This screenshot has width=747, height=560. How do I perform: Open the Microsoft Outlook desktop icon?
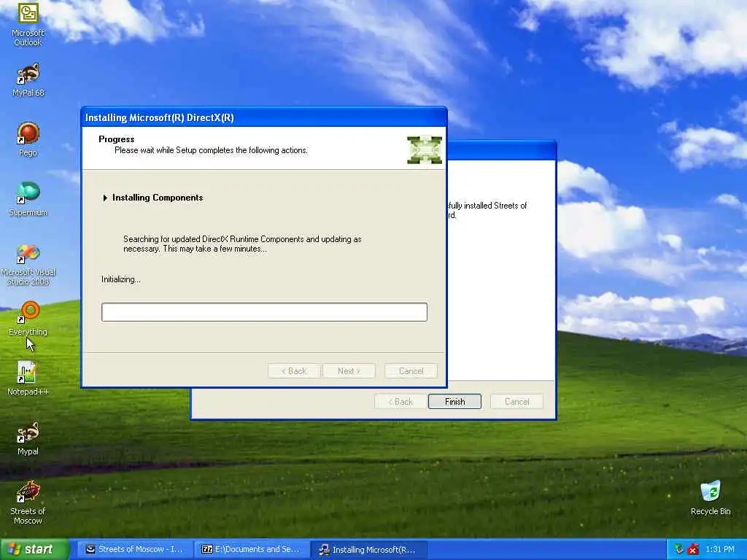click(x=28, y=24)
